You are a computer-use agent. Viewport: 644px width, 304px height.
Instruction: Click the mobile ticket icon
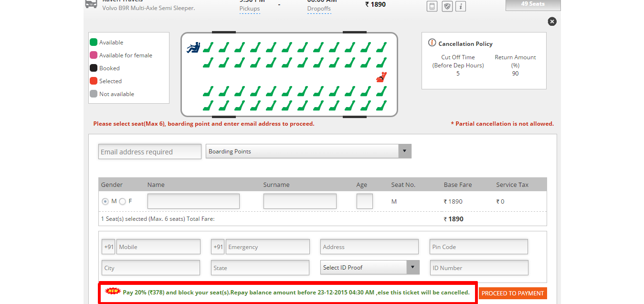click(x=432, y=6)
